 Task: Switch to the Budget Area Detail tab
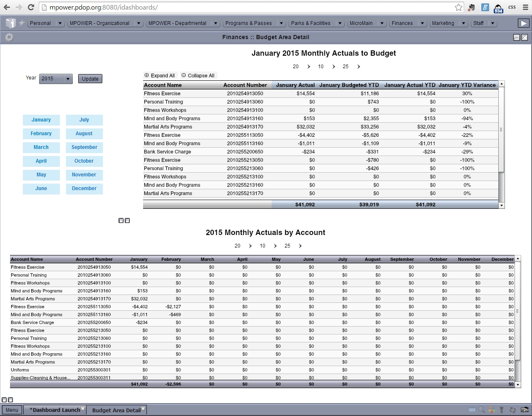[x=116, y=410]
